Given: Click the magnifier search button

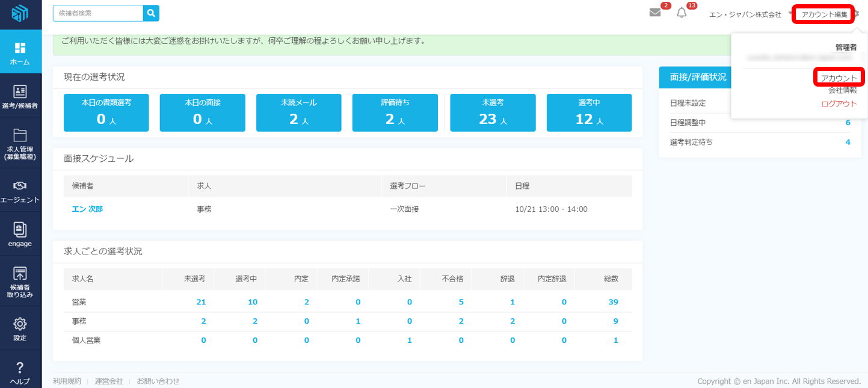Looking at the screenshot, I should tap(151, 13).
